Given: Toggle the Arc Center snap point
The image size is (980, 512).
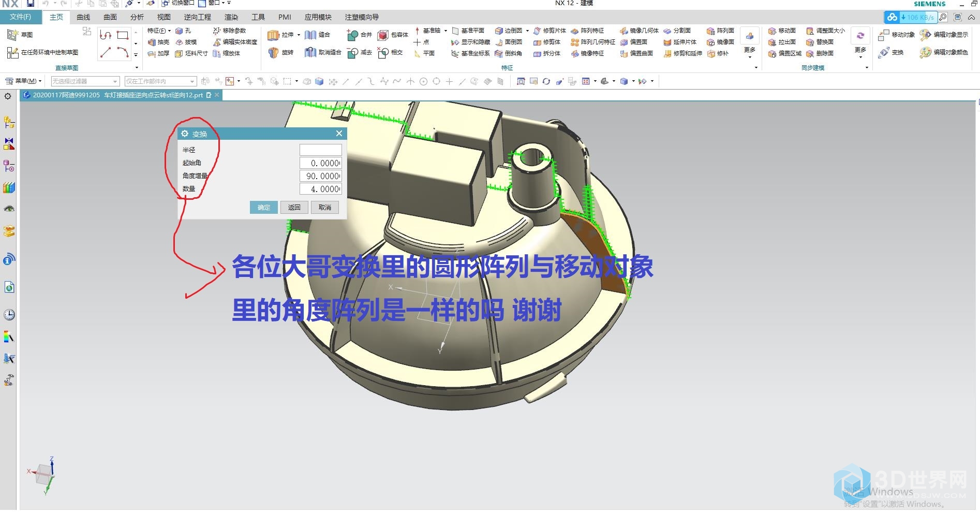Looking at the screenshot, I should click(423, 81).
